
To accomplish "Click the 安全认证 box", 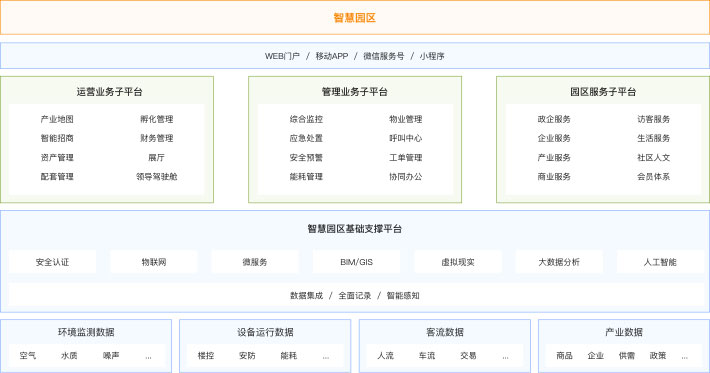I will tap(53, 262).
